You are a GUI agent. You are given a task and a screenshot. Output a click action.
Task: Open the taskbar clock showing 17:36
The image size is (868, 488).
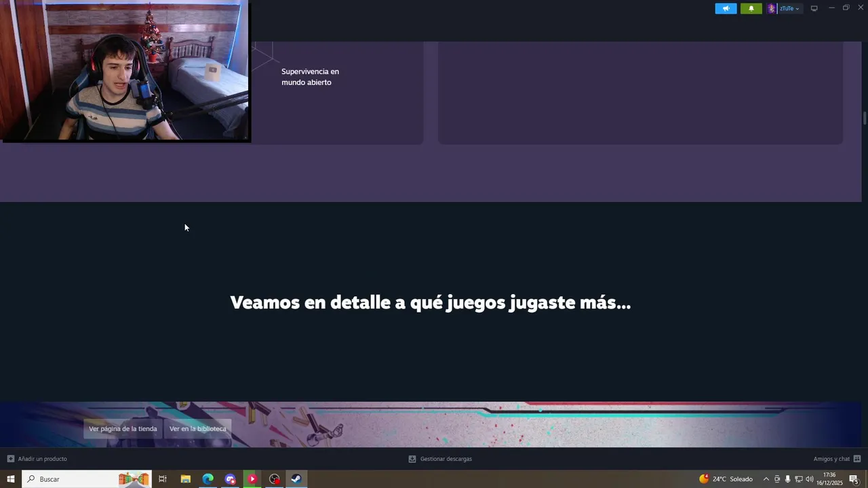pos(829,479)
